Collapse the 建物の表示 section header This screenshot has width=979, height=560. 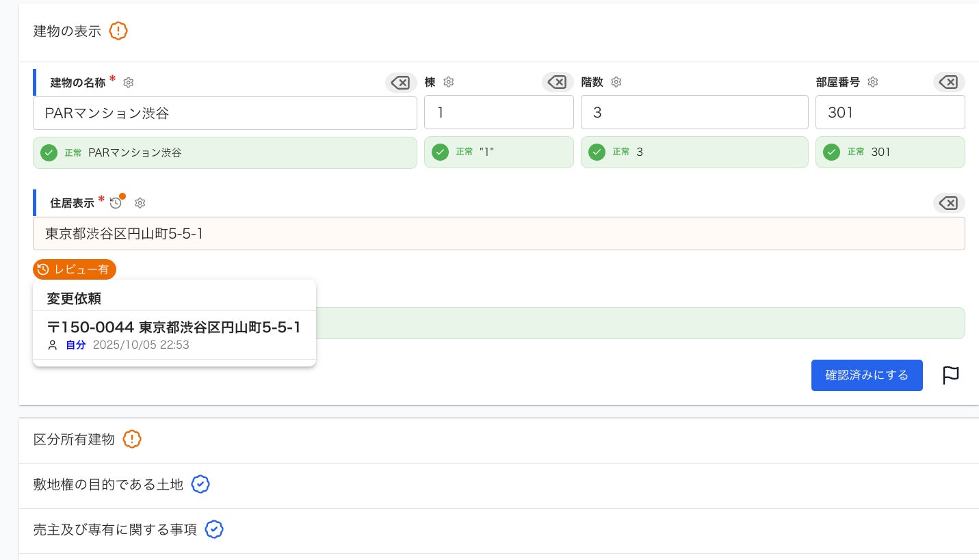67,31
